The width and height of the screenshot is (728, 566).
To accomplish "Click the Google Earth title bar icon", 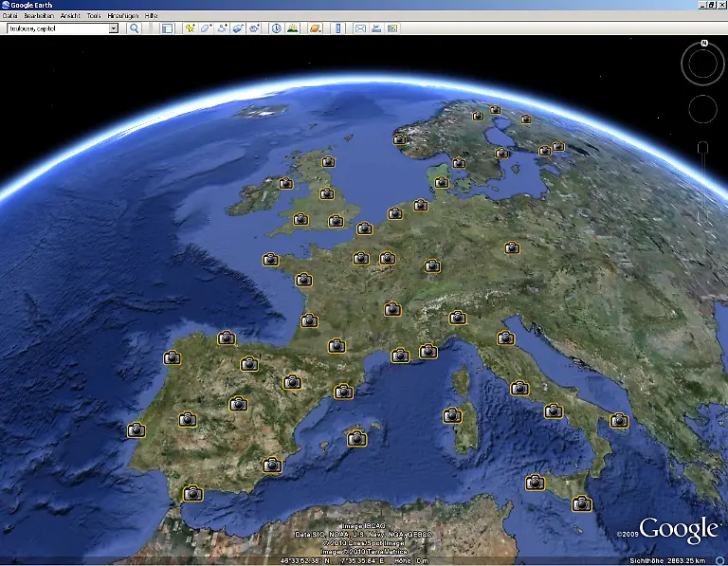I will [x=6, y=5].
